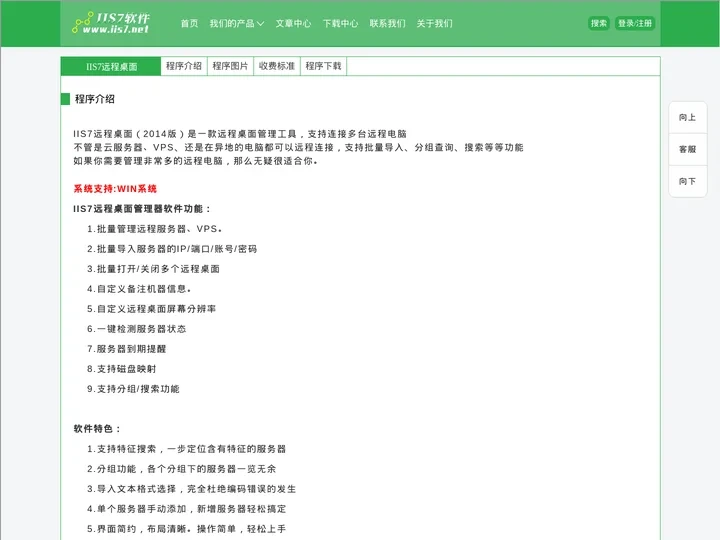Open 客服 from the side panel

(687, 149)
